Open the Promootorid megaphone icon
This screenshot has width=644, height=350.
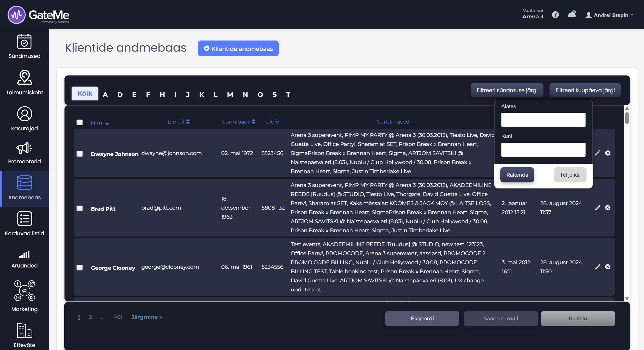click(24, 148)
